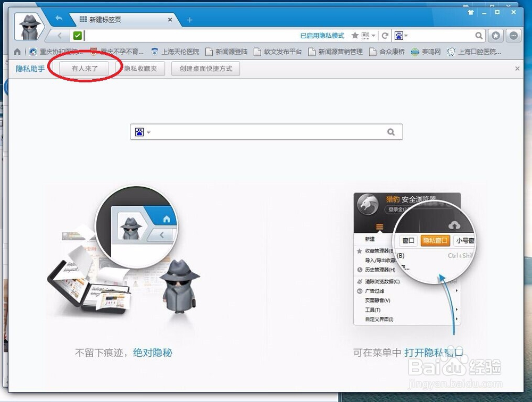
Task: Open the 隐私收藏夹 button
Action: point(140,69)
